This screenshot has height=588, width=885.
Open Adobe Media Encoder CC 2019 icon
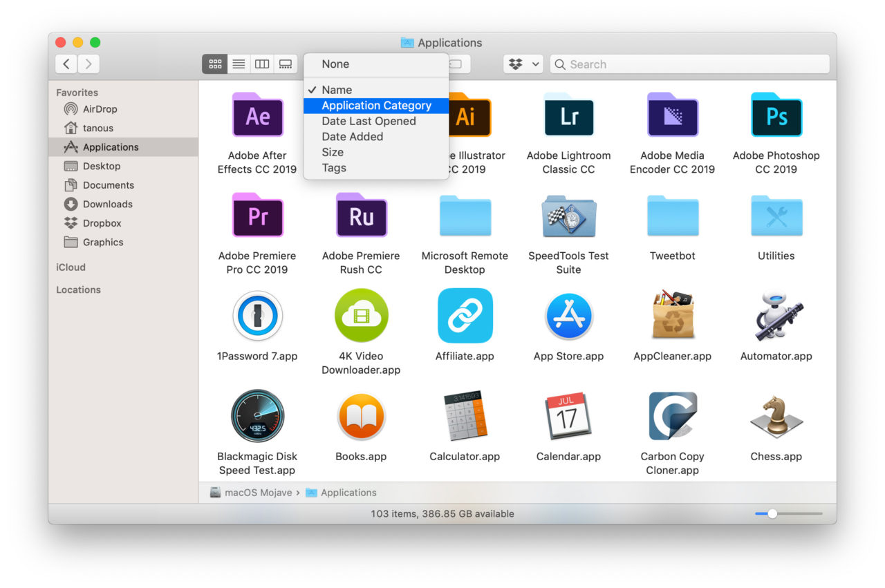(672, 115)
